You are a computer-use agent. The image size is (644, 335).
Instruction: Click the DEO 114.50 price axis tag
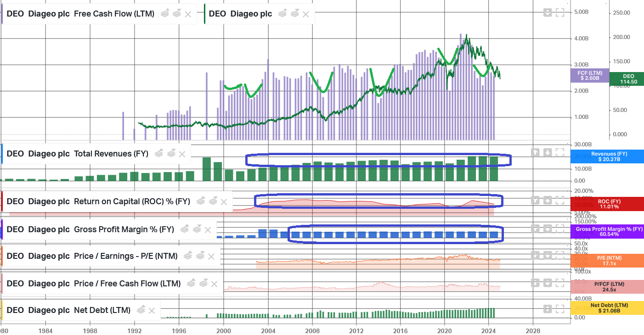coord(627,79)
